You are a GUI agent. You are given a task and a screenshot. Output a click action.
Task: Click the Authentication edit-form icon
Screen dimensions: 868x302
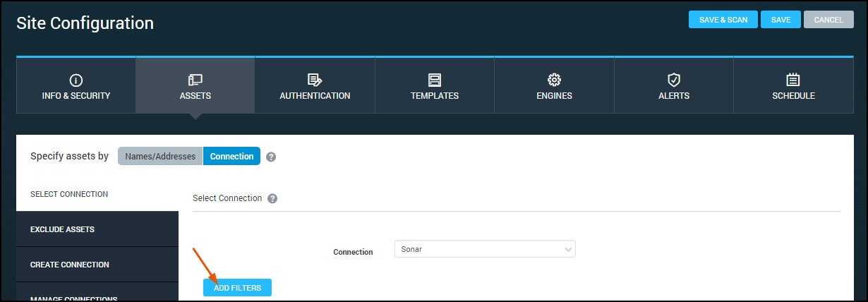tap(315, 80)
